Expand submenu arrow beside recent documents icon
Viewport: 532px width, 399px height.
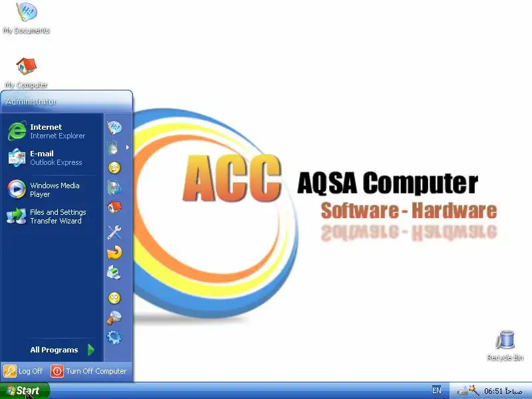click(128, 147)
